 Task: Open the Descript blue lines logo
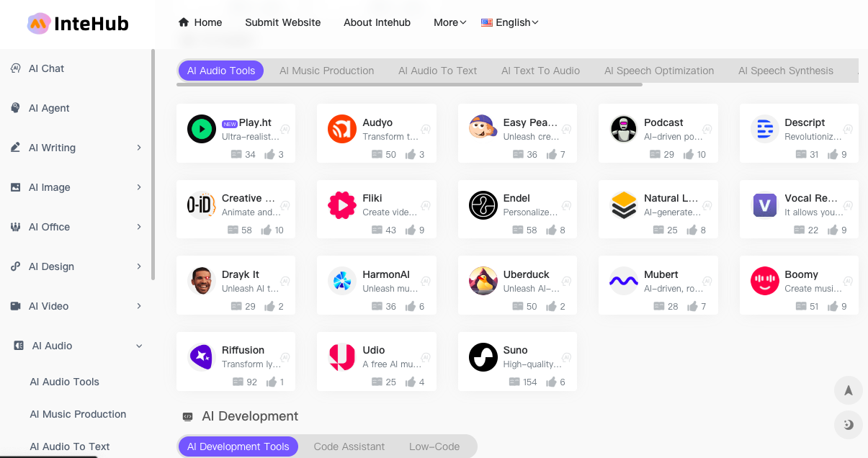[x=765, y=130]
